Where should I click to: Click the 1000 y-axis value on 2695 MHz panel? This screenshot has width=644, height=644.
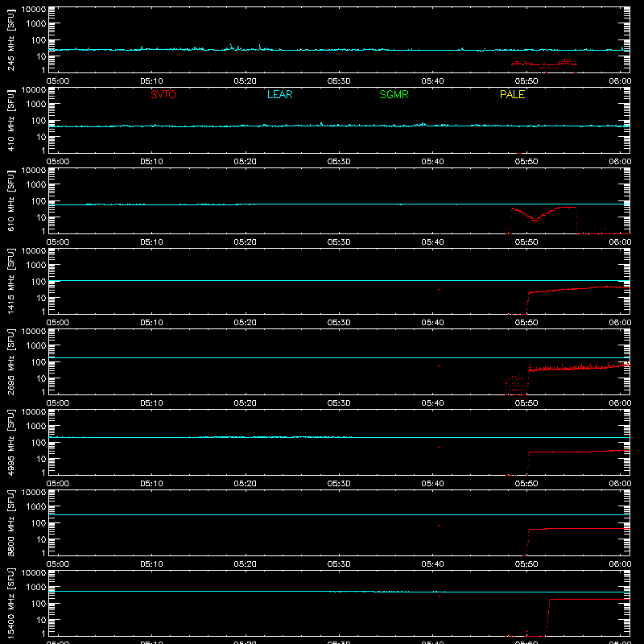click(x=36, y=345)
